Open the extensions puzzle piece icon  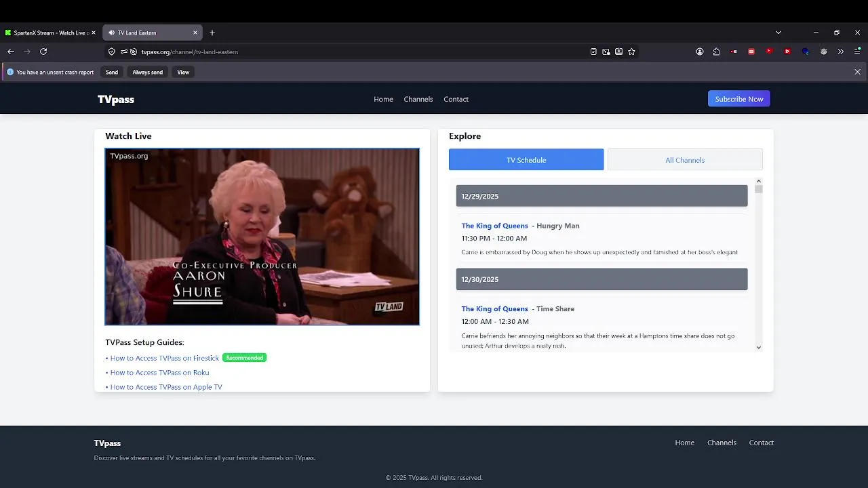click(x=716, y=52)
